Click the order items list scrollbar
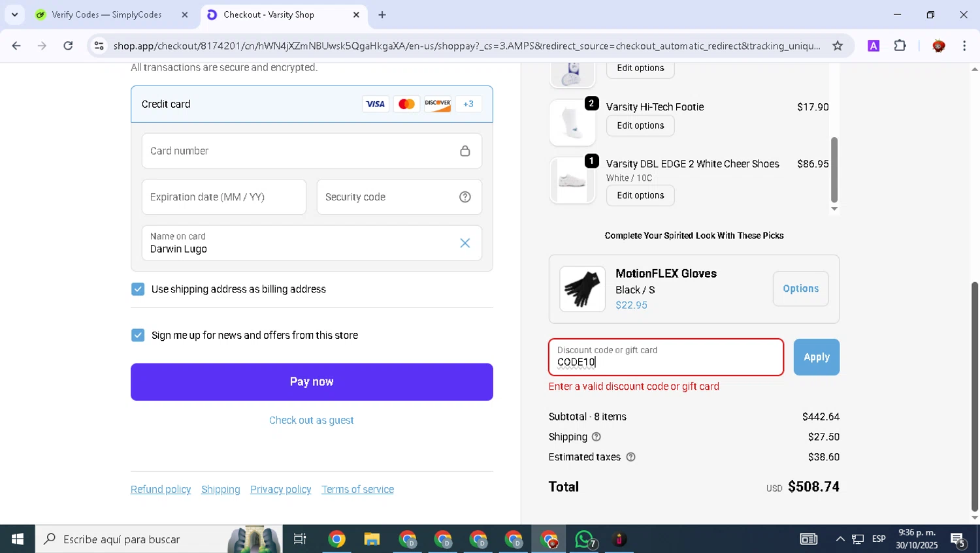This screenshot has height=553, width=980. 834,170
